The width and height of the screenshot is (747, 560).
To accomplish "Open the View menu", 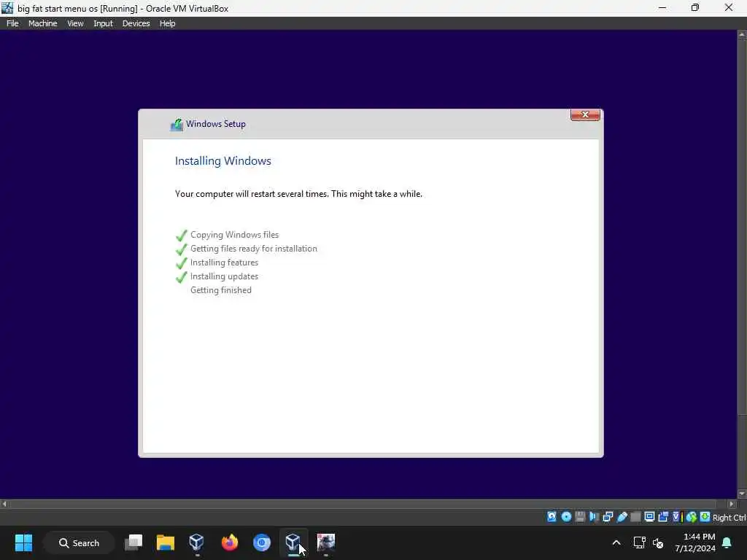I will coord(75,23).
